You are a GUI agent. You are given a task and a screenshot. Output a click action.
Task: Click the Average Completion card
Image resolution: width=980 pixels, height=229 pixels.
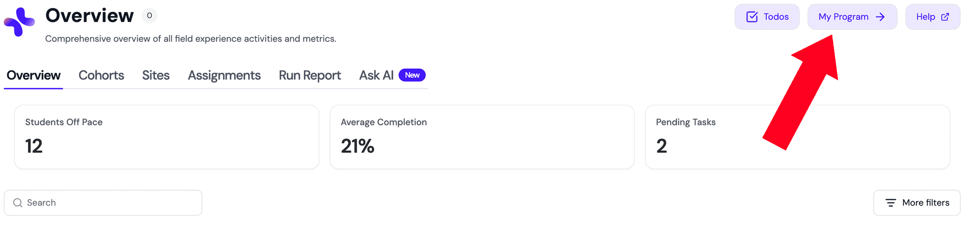(482, 137)
